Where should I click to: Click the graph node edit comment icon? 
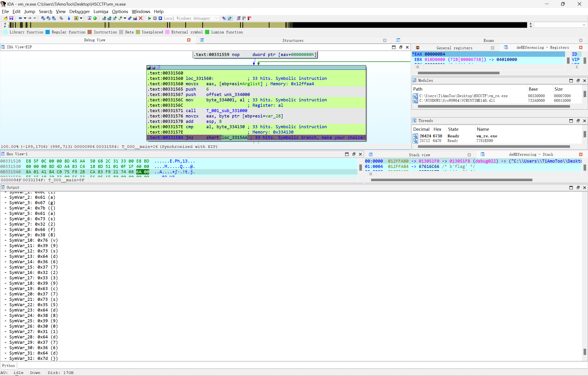coord(154,68)
